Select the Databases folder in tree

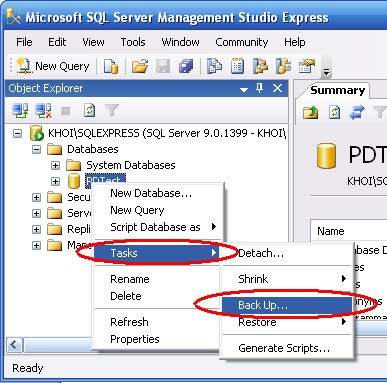[x=93, y=149]
